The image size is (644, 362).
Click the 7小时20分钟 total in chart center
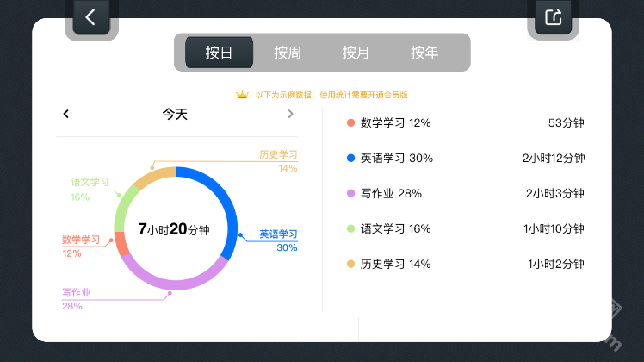[x=174, y=229]
